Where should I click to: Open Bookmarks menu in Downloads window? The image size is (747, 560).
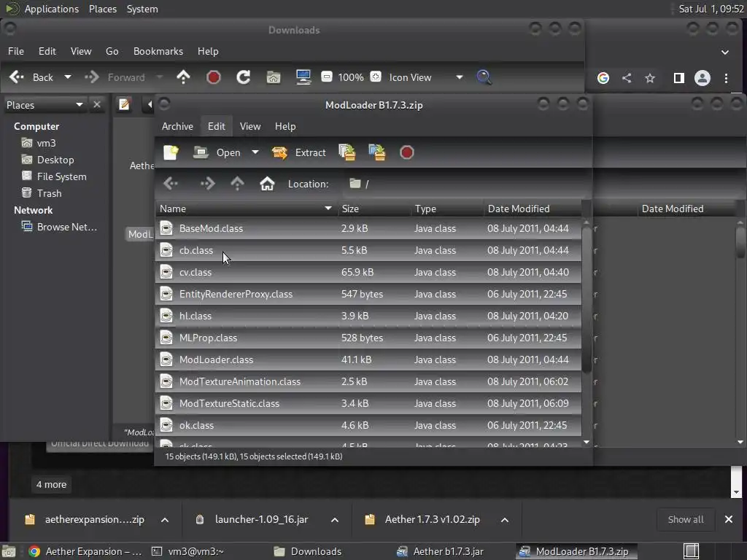click(158, 51)
